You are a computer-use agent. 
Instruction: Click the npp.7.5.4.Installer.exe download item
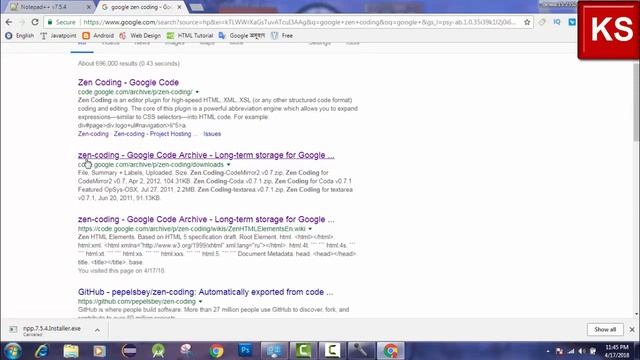(x=51, y=330)
